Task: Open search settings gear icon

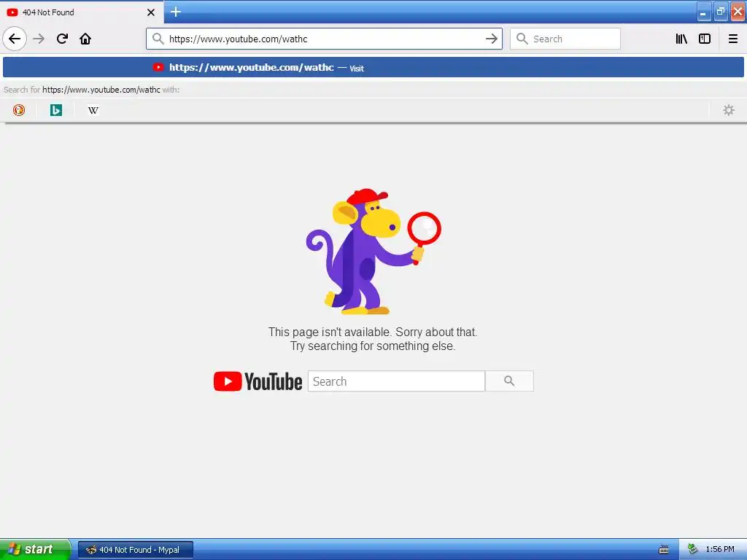Action: click(729, 110)
